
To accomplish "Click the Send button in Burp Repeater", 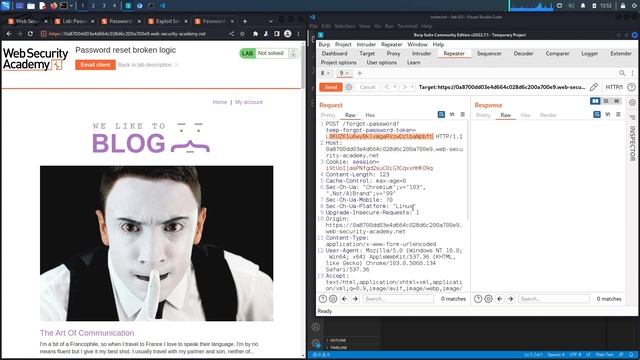I will click(331, 87).
